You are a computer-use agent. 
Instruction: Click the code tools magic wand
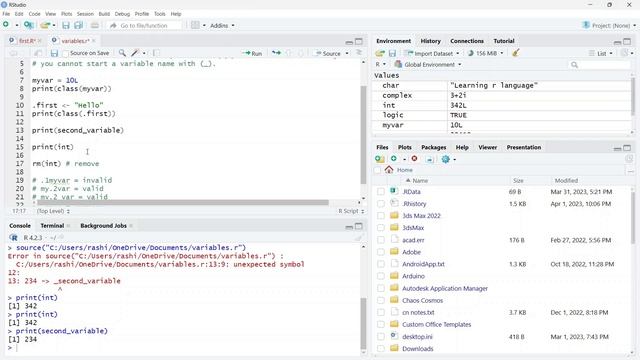(x=135, y=53)
